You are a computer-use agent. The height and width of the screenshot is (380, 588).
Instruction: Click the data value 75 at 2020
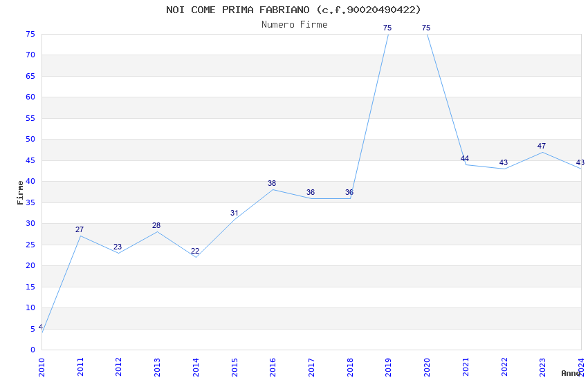point(426,28)
